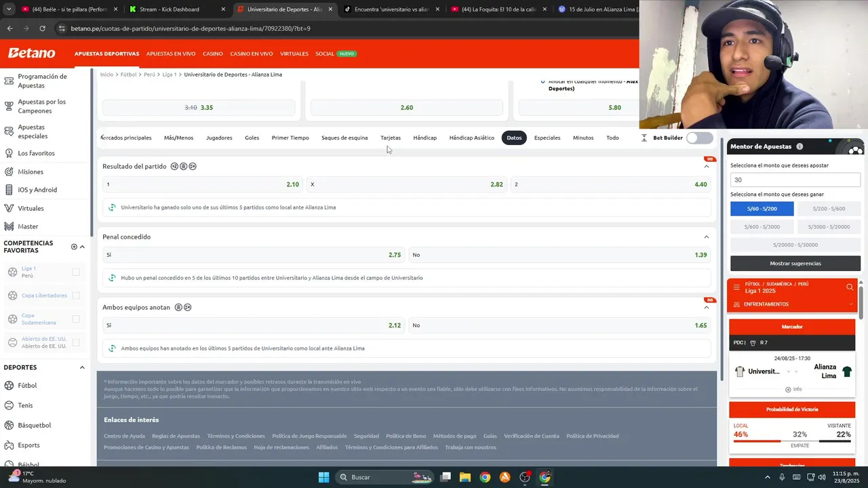Image resolution: width=868 pixels, height=488 pixels.
Task: Open the Saques de esquina tab
Action: click(344, 138)
